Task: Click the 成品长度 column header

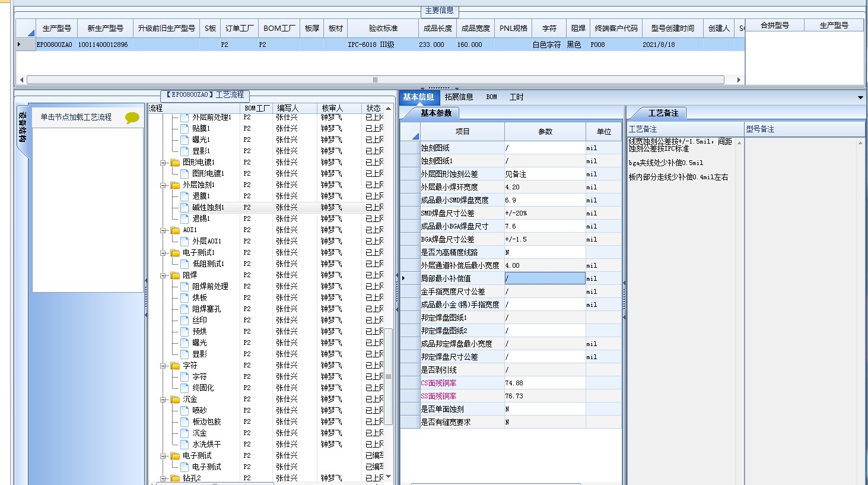Action: [438, 28]
